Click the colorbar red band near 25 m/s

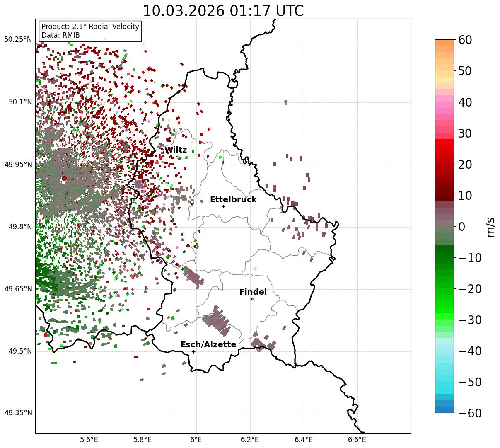coord(444,149)
